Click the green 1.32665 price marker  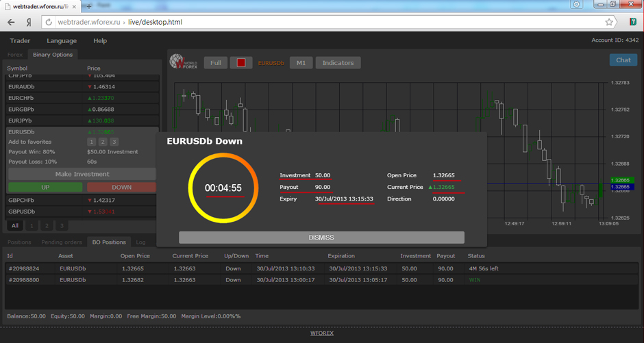point(623,180)
